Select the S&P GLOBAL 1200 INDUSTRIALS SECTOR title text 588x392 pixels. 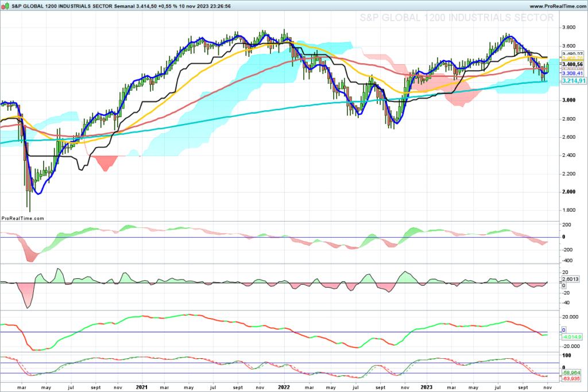[x=62, y=6]
